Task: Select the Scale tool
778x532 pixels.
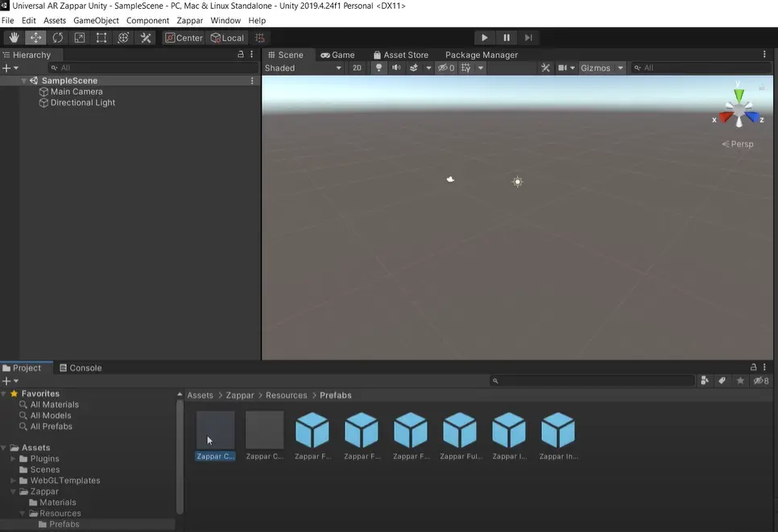Action: (x=80, y=38)
